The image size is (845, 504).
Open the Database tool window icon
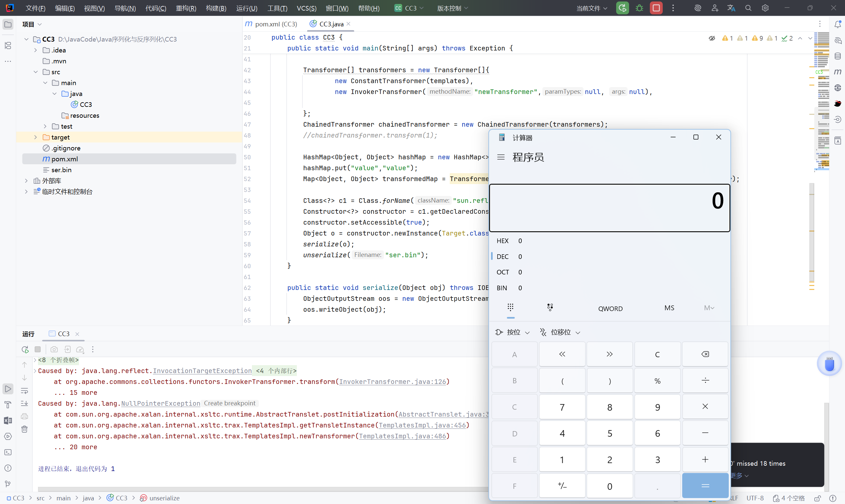pos(837,56)
